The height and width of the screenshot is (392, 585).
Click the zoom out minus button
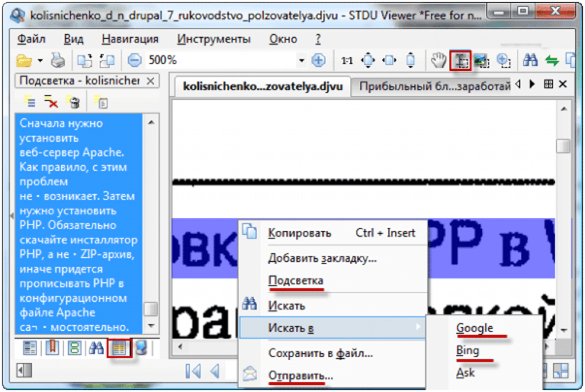pyautogui.click(x=135, y=60)
